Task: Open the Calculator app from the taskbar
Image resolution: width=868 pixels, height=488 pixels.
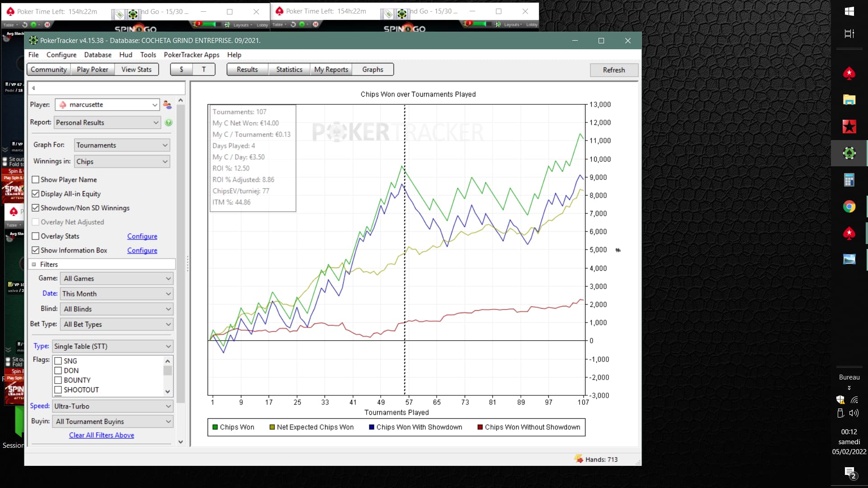Action: click(849, 180)
